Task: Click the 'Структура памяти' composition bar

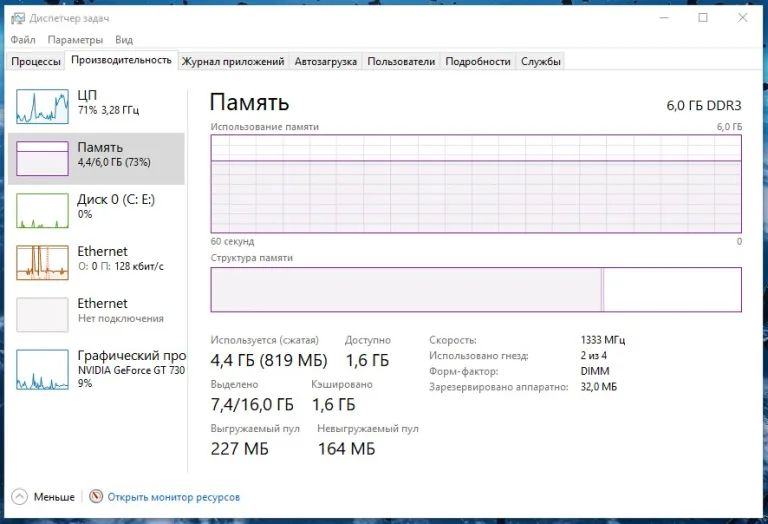Action: 476,289
